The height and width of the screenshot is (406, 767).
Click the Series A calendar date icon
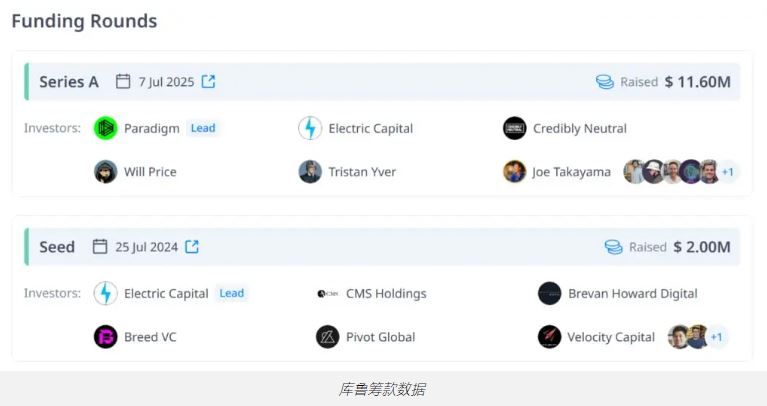[123, 81]
